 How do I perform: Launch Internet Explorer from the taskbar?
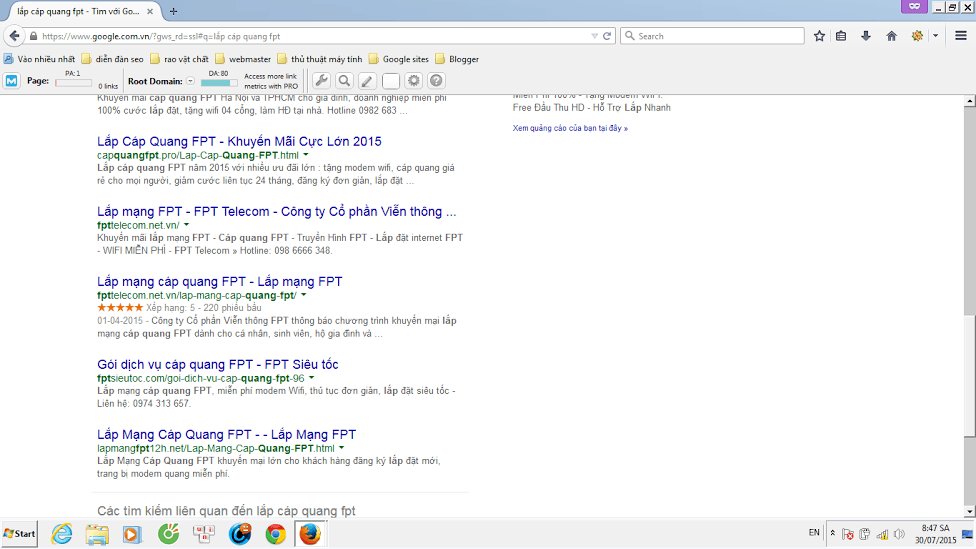[62, 534]
